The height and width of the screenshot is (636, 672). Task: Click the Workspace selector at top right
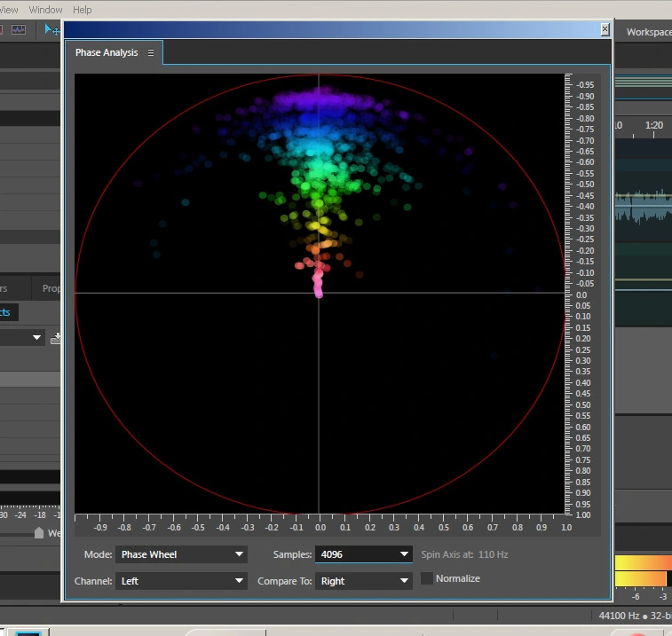[647, 32]
